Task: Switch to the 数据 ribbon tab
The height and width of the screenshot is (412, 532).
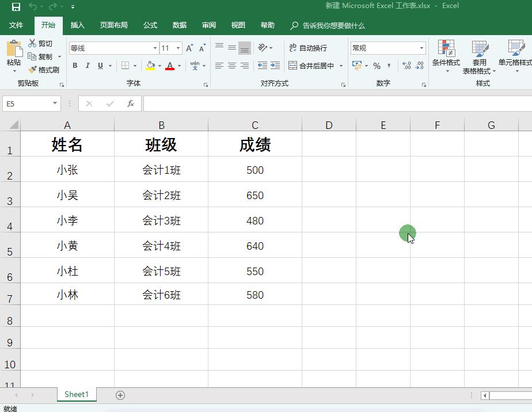Action: click(x=179, y=25)
